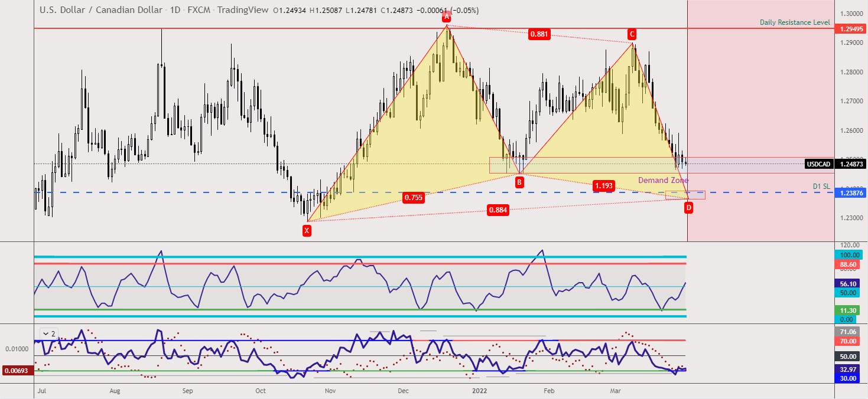This screenshot has width=868, height=399.
Task: Click the red 1.29495 resistance price flag
Action: coord(851,28)
